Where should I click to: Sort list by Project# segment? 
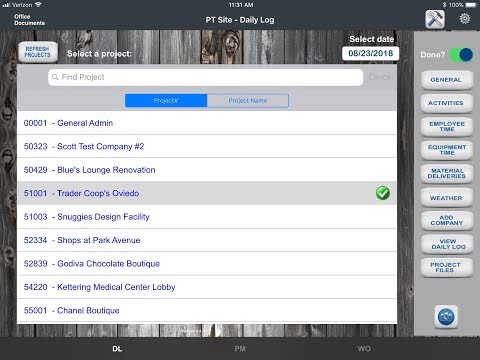click(x=166, y=101)
